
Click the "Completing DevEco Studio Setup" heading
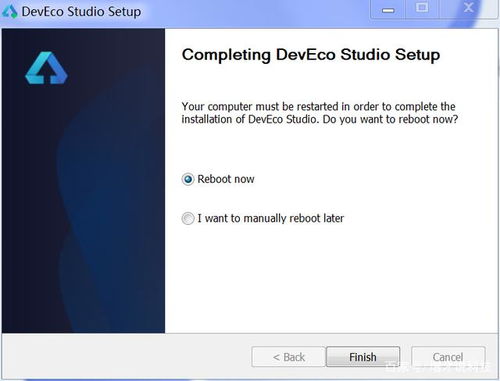(311, 55)
